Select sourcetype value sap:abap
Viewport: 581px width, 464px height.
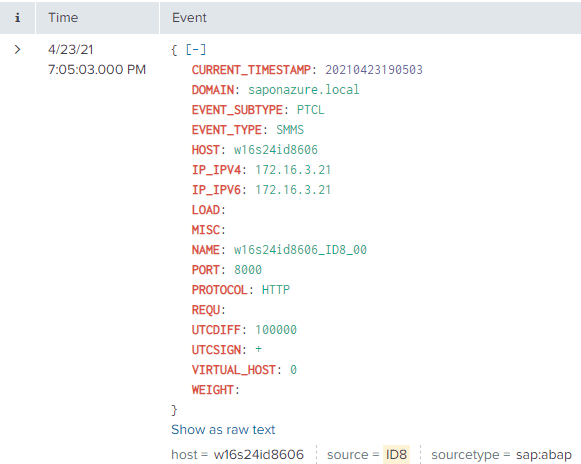pos(544,455)
